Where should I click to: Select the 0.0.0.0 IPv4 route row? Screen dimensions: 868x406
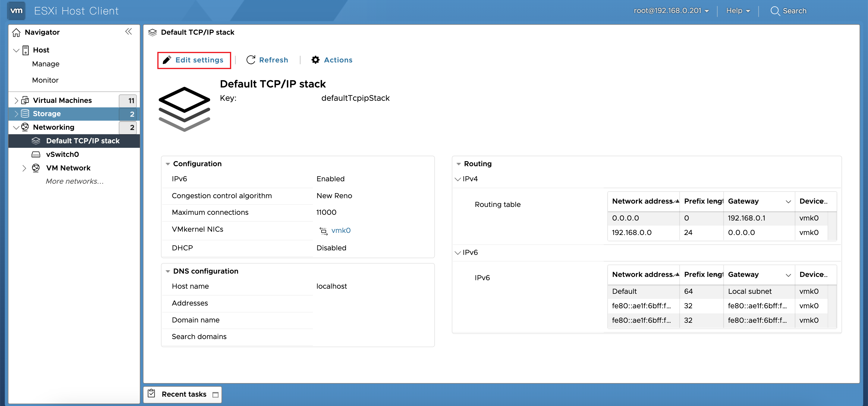tap(718, 218)
